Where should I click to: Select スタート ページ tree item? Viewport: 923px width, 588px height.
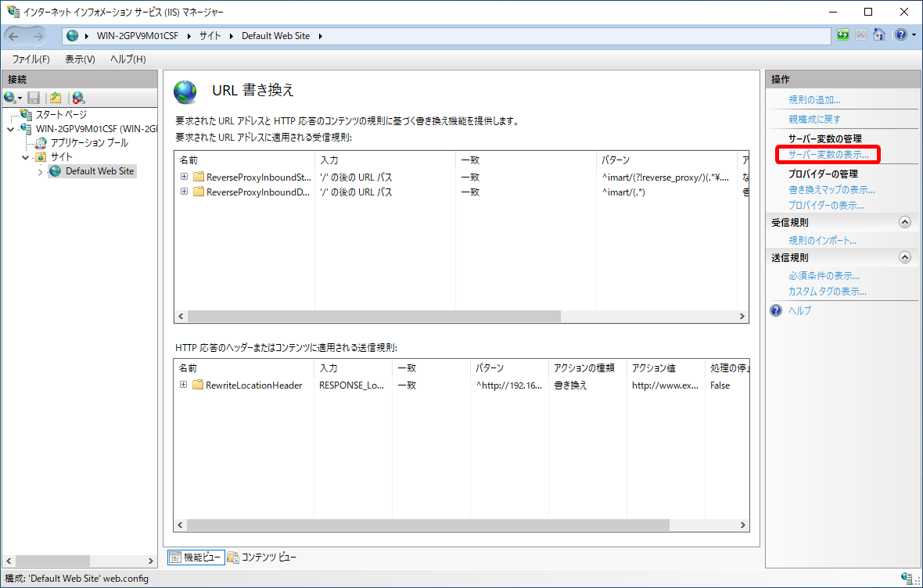61,114
